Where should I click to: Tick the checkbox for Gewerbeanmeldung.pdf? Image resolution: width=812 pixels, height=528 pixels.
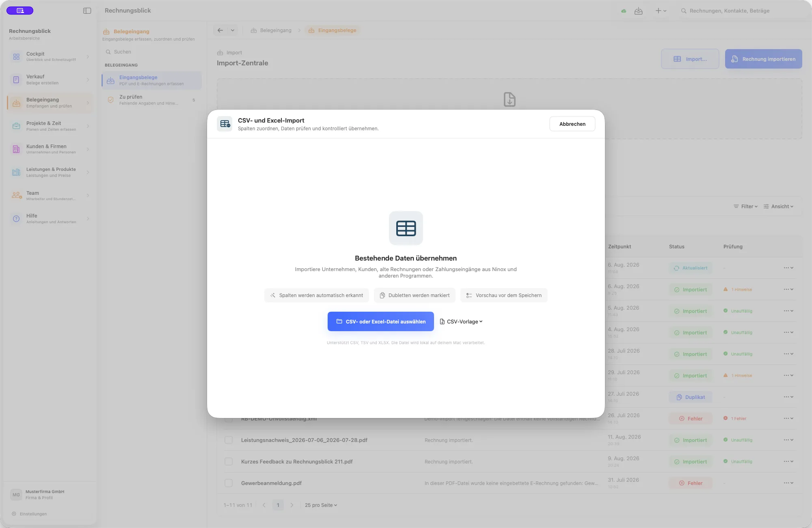[x=229, y=483]
